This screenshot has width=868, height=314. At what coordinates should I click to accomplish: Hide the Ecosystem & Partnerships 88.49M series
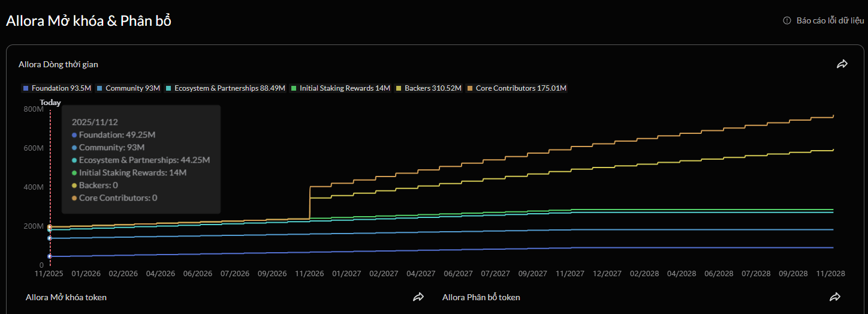pos(225,88)
